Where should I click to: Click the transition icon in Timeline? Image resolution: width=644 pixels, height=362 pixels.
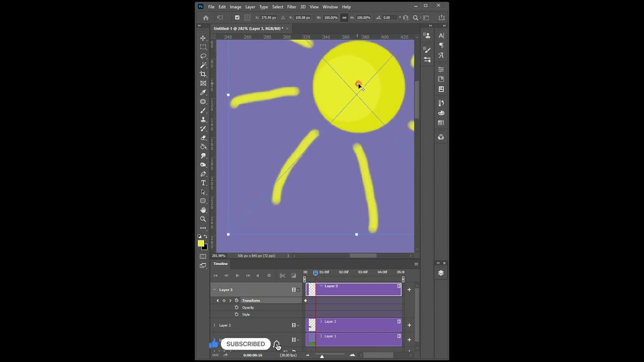(x=294, y=276)
